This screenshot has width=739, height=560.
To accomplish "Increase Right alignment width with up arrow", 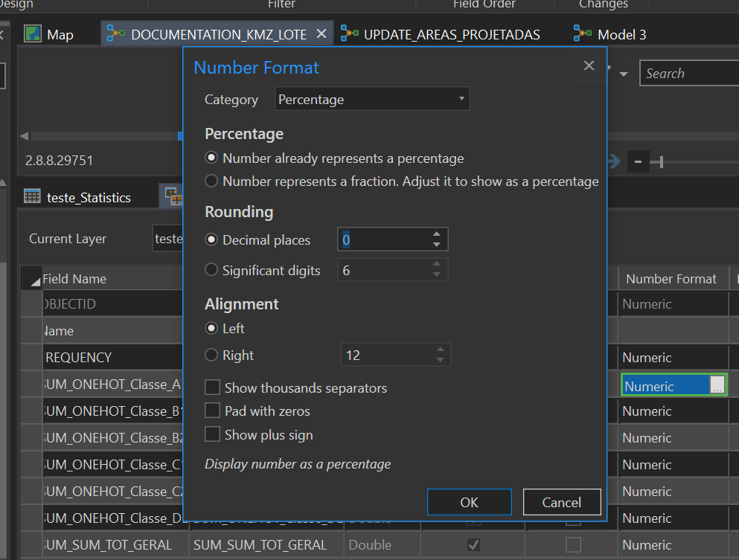I will [440, 350].
